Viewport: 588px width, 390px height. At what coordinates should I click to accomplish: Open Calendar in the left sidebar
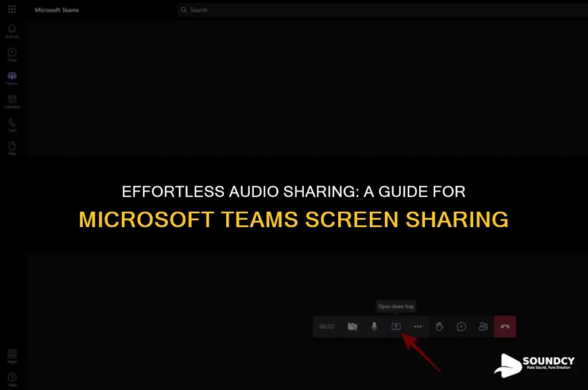click(x=12, y=102)
